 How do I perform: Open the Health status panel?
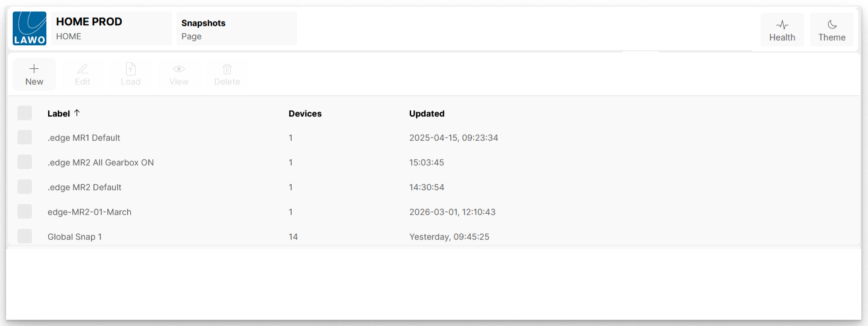click(782, 30)
